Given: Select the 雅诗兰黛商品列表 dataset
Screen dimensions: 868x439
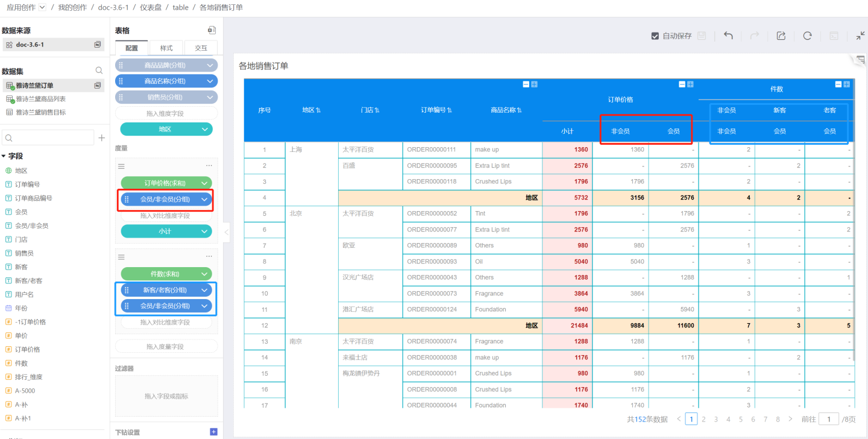Looking at the screenshot, I should coord(40,99).
